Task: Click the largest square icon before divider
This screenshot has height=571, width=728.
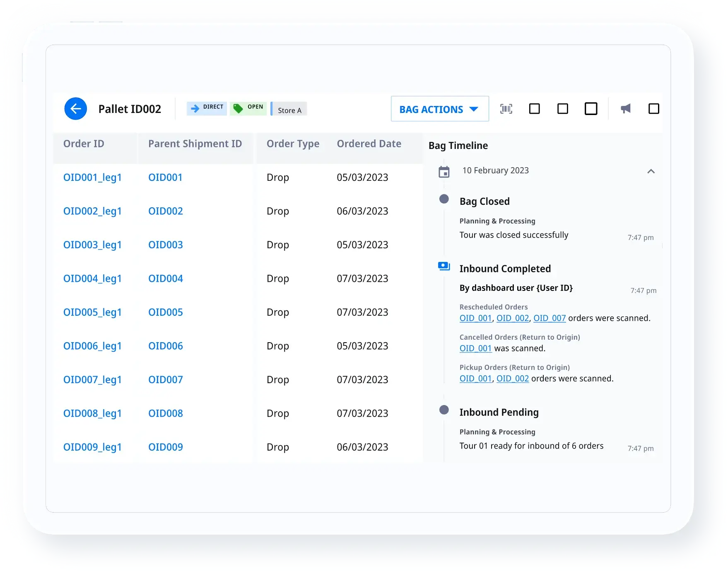Action: (x=591, y=109)
